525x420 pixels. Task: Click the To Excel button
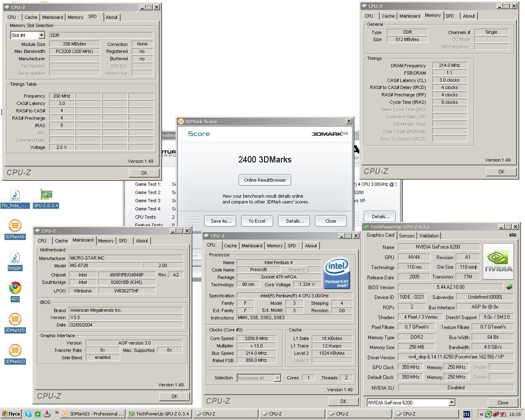tap(257, 221)
